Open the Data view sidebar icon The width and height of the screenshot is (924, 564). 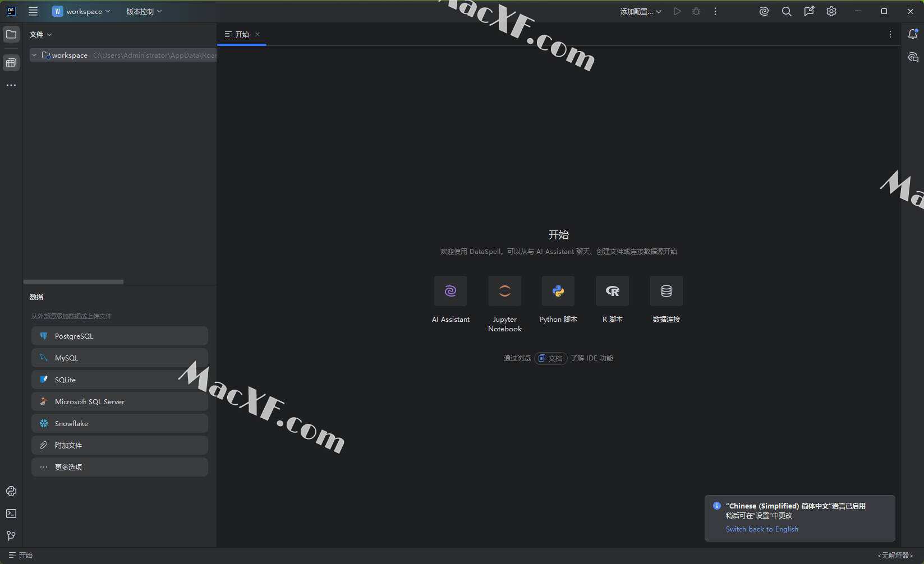(x=11, y=63)
